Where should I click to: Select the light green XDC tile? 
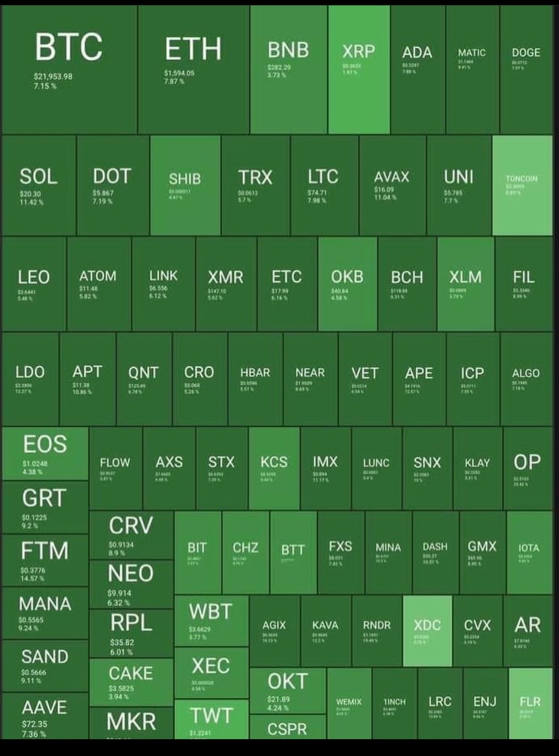coord(427,630)
